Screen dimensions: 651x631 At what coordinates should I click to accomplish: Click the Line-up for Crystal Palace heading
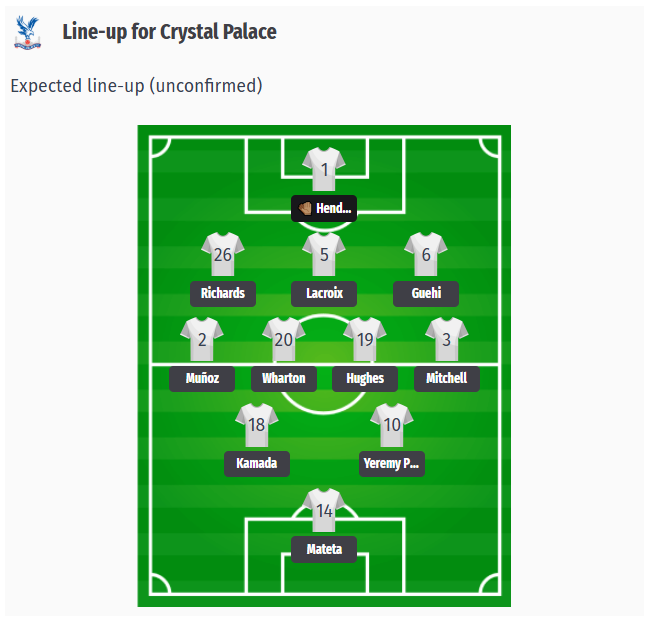coord(169,32)
